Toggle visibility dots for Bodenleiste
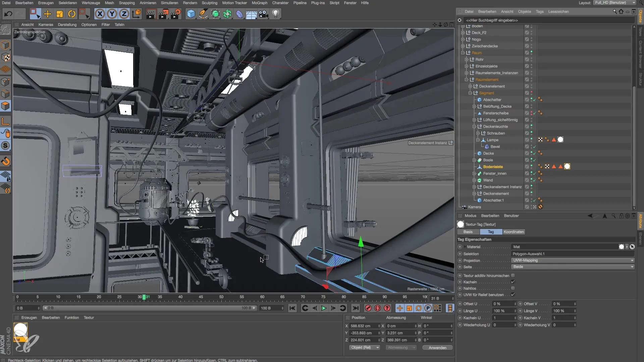This screenshot has width=644, height=362. (532, 167)
